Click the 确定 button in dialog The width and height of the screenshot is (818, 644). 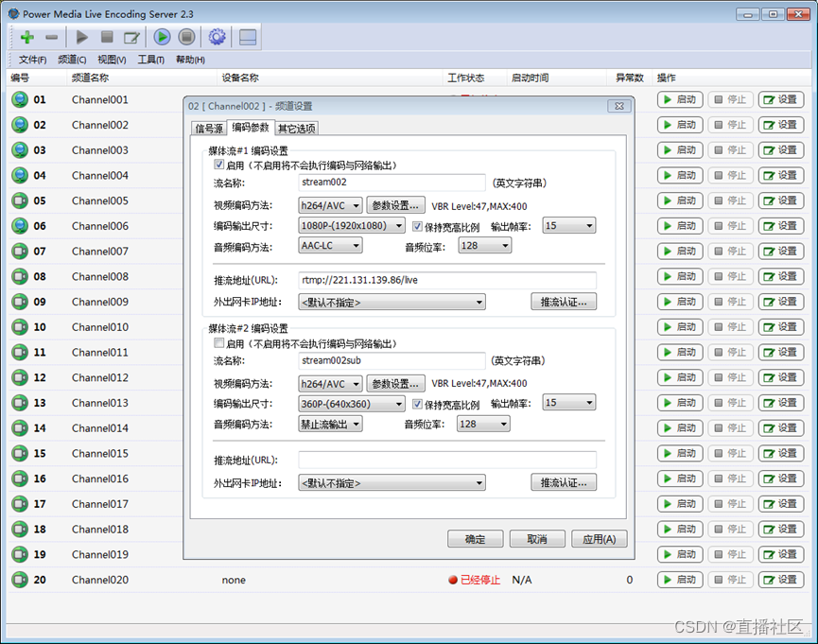click(476, 539)
